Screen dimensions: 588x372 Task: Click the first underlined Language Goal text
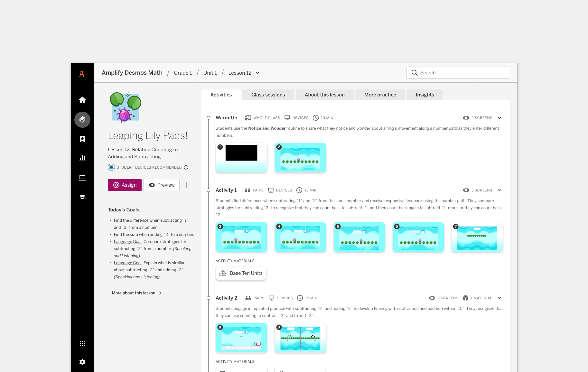click(x=128, y=242)
